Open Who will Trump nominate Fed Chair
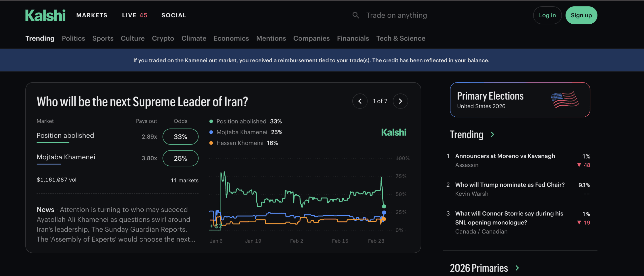This screenshot has width=644, height=276. pyautogui.click(x=510, y=185)
